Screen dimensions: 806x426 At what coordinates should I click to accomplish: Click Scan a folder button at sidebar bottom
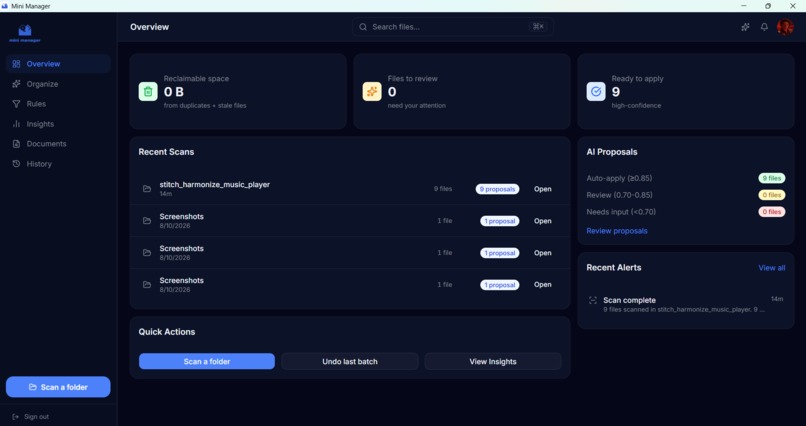pyautogui.click(x=58, y=387)
